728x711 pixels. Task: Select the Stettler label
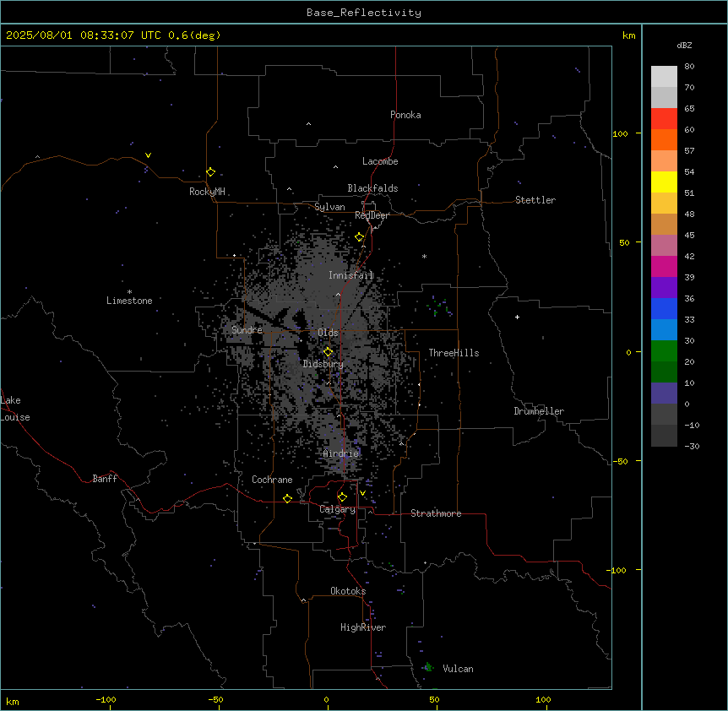point(535,200)
